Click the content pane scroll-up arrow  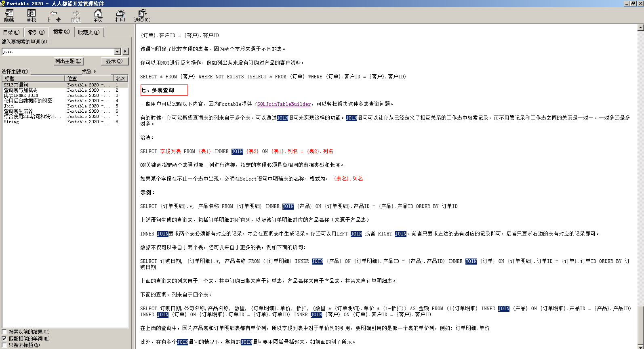tap(640, 27)
